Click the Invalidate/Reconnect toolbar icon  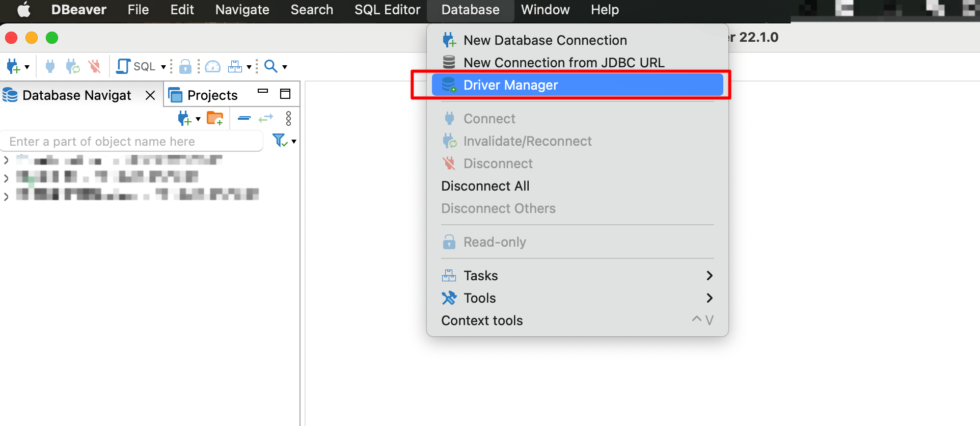tap(73, 66)
